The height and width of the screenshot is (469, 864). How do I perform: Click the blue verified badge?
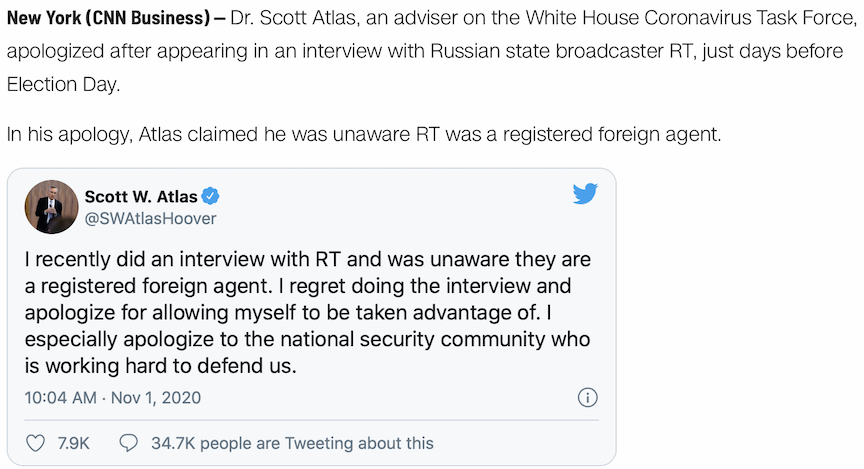click(212, 196)
